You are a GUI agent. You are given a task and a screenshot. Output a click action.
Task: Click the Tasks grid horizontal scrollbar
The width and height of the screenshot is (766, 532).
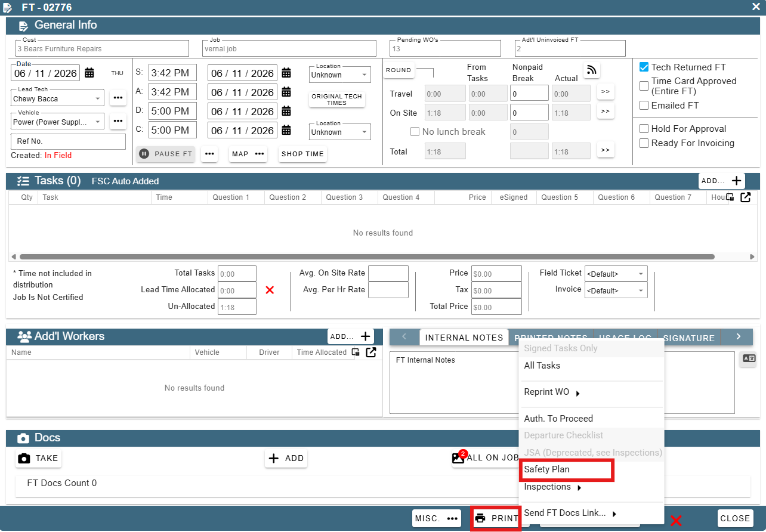pyautogui.click(x=367, y=257)
